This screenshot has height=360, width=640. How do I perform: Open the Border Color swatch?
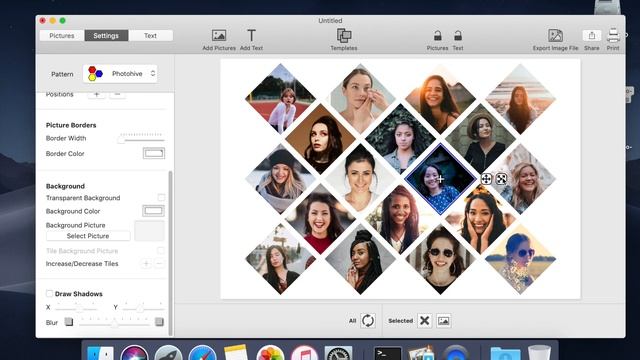[x=154, y=153]
